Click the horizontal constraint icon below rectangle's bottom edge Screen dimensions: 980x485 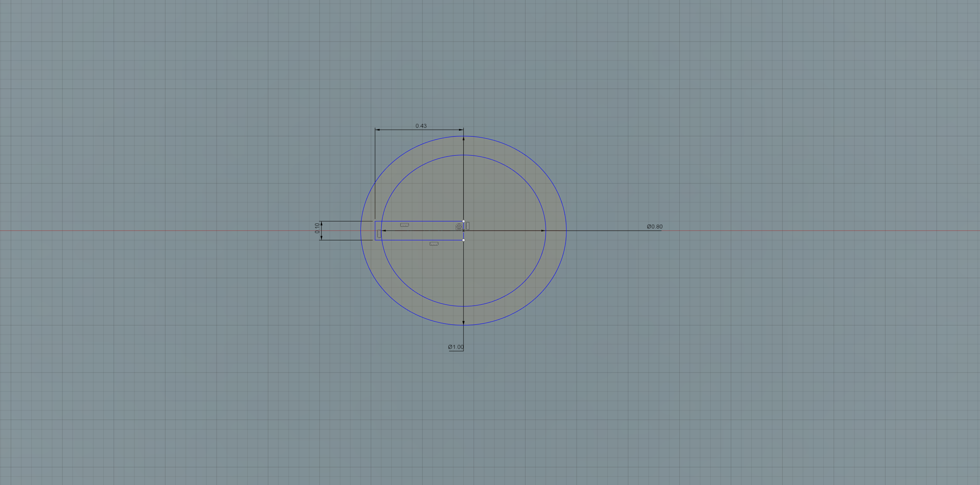point(434,244)
